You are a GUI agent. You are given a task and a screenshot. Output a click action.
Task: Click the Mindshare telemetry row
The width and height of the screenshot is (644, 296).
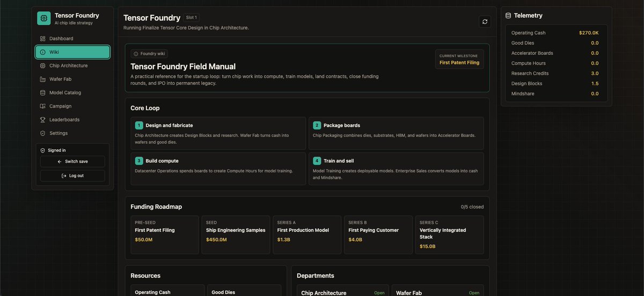click(x=555, y=94)
